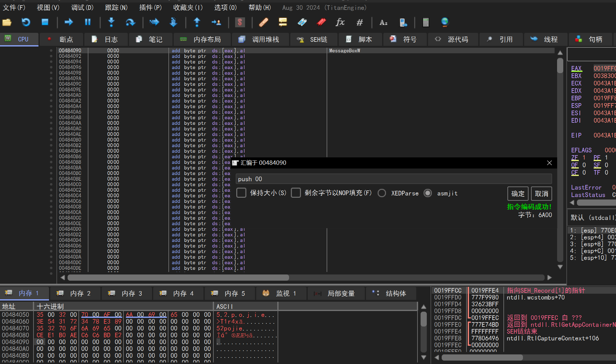Open the Options menu
Screen dimensions: 616x364
click(x=225, y=7)
